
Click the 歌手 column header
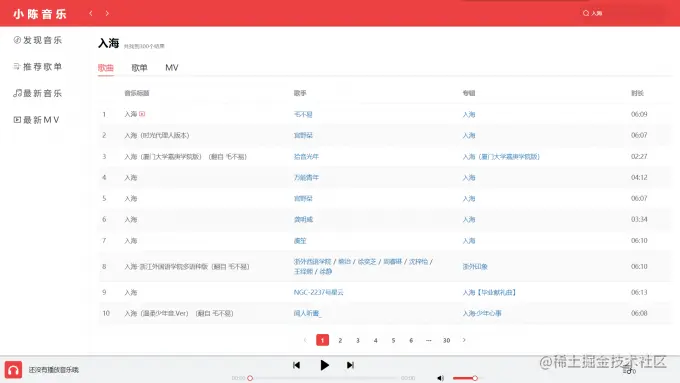pyautogui.click(x=300, y=93)
